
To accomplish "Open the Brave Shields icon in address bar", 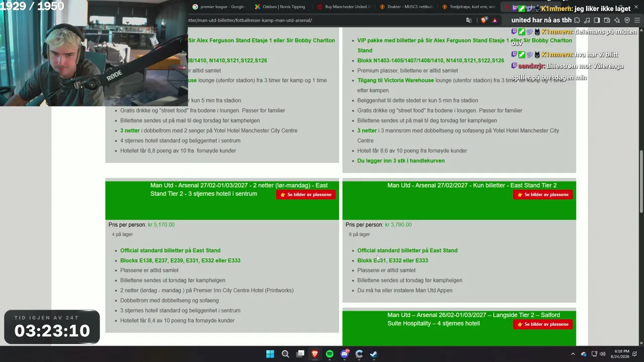I will [x=484, y=20].
